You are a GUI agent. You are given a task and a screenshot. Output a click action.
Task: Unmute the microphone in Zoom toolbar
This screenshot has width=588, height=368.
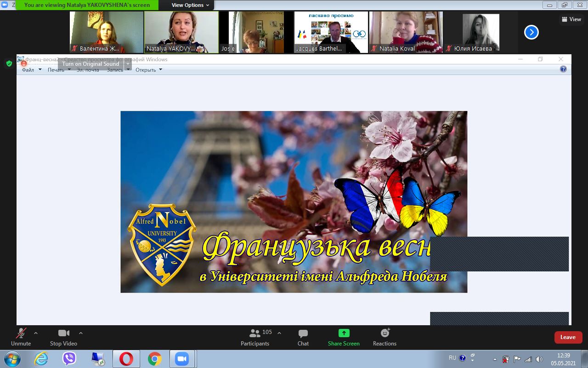point(21,337)
